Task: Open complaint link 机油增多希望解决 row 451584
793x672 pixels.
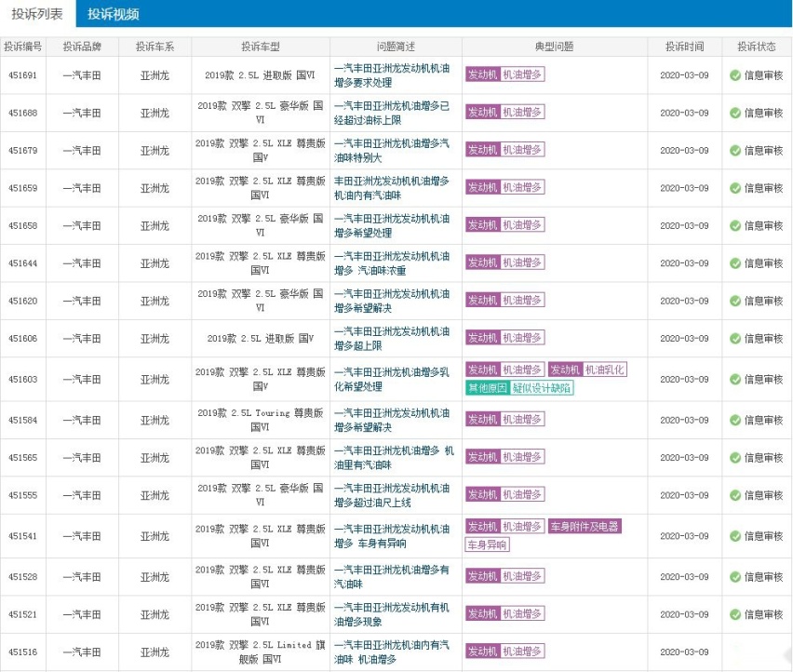Action: pos(392,420)
